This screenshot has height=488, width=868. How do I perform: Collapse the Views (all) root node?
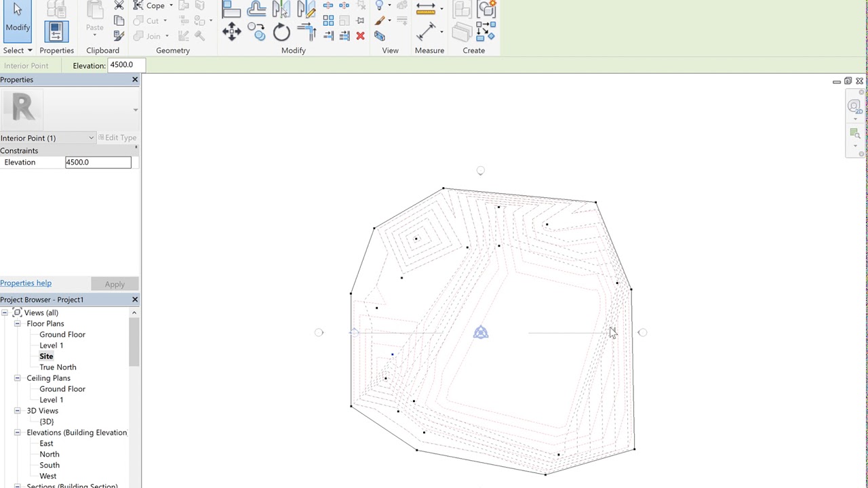click(x=5, y=313)
